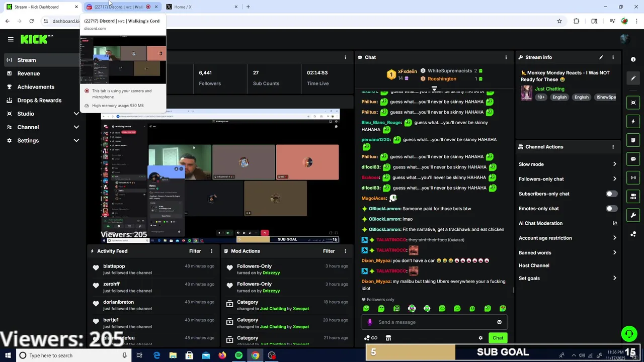Toggle Emotes-only chat switch
Screen dimensions: 644x362
click(x=611, y=208)
